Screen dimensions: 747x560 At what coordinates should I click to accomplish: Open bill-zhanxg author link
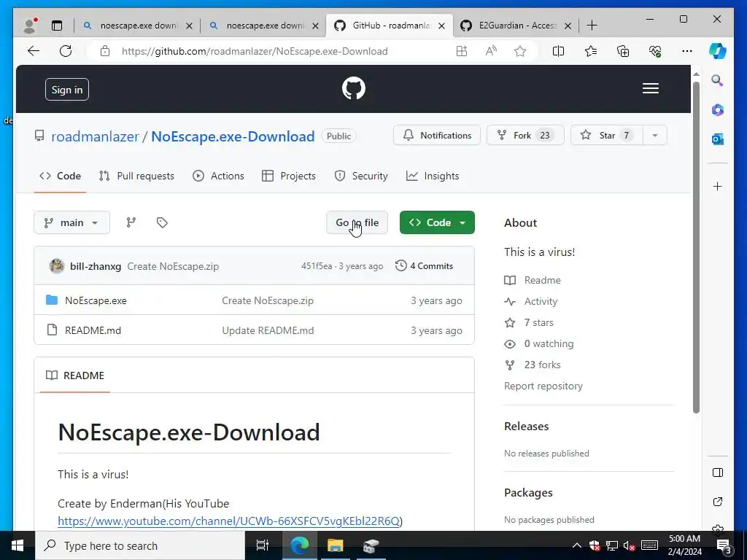(96, 266)
